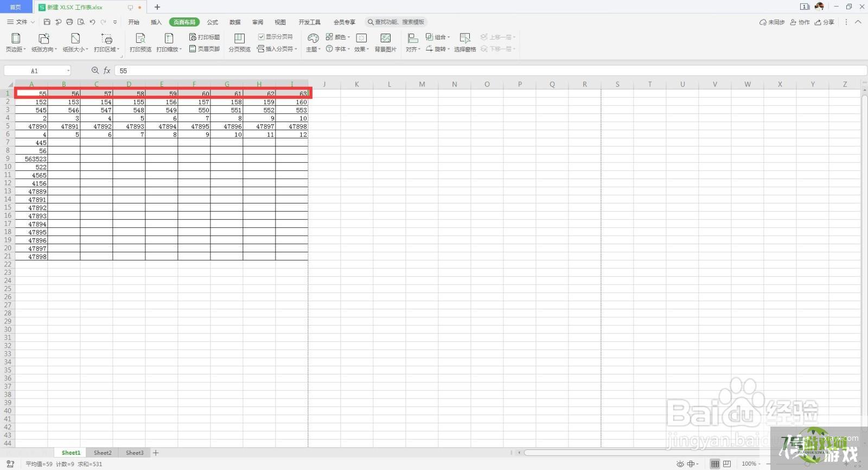The height and width of the screenshot is (470, 868).
Task: Click Not Synced (未同步) cloud button
Action: point(772,22)
